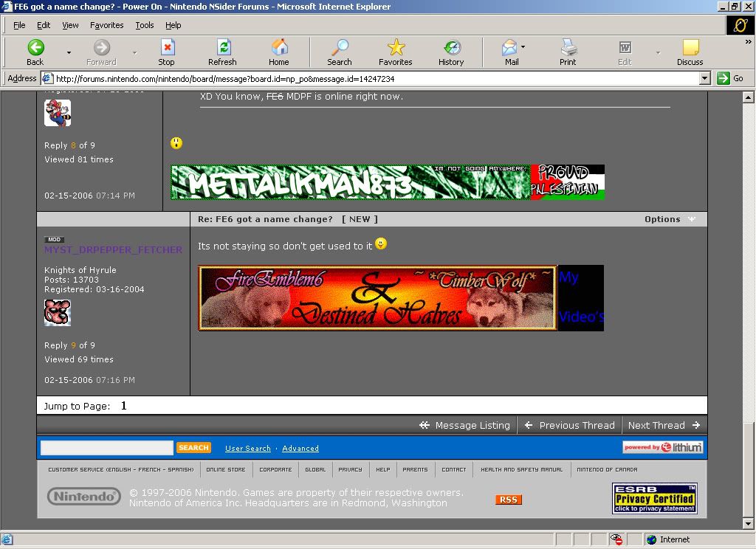Open the File menu

coord(19,25)
